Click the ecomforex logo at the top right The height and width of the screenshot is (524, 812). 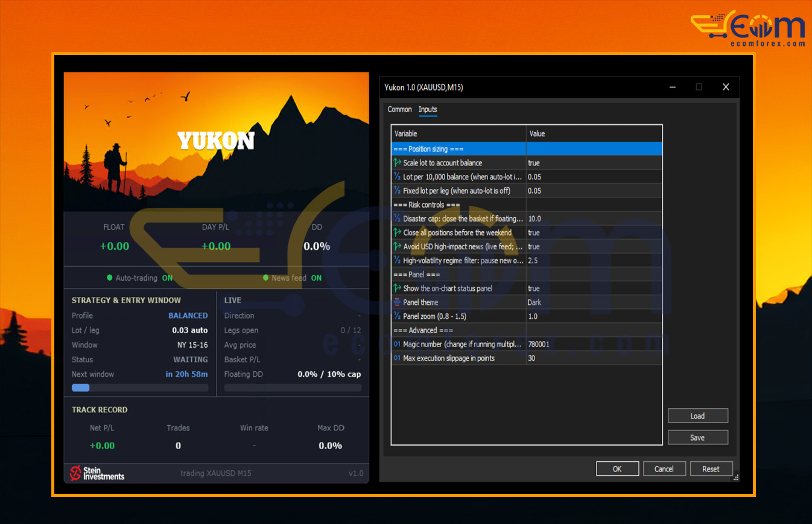[x=748, y=28]
